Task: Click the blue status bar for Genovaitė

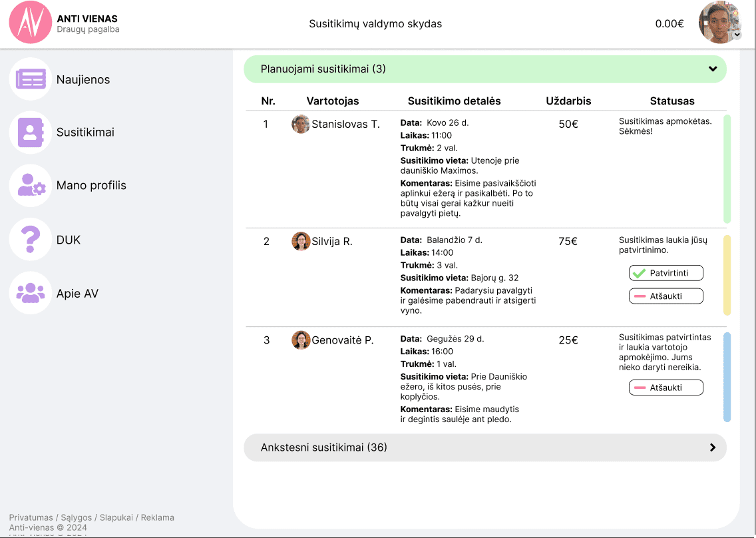Action: (727, 378)
